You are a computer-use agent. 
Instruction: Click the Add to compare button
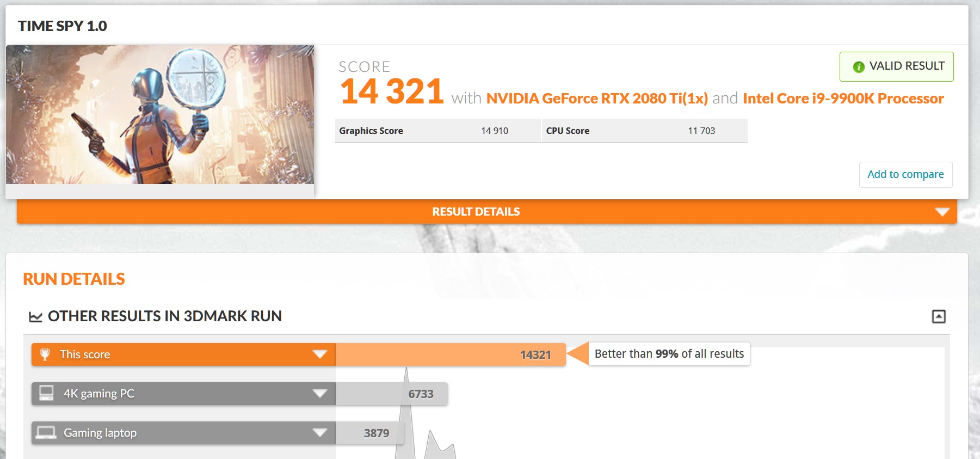coord(905,175)
